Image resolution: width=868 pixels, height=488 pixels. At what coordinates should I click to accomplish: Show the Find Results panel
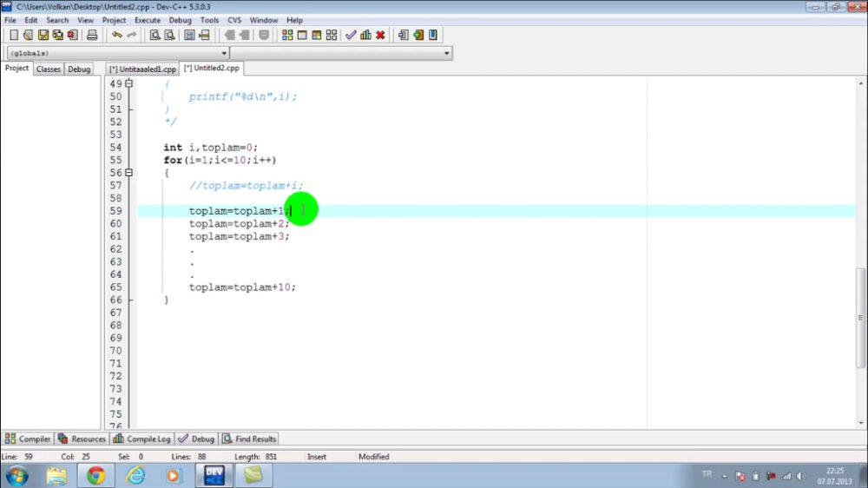249,439
